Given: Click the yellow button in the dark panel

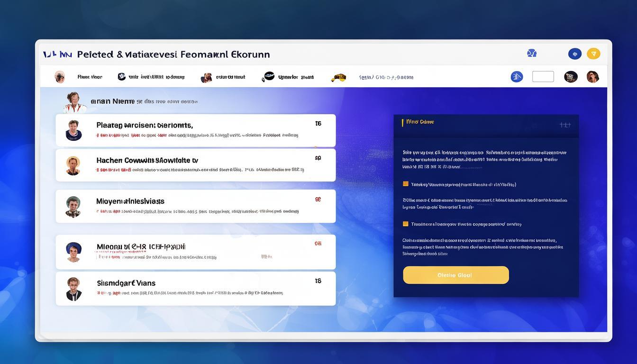Looking at the screenshot, I should point(455,275).
